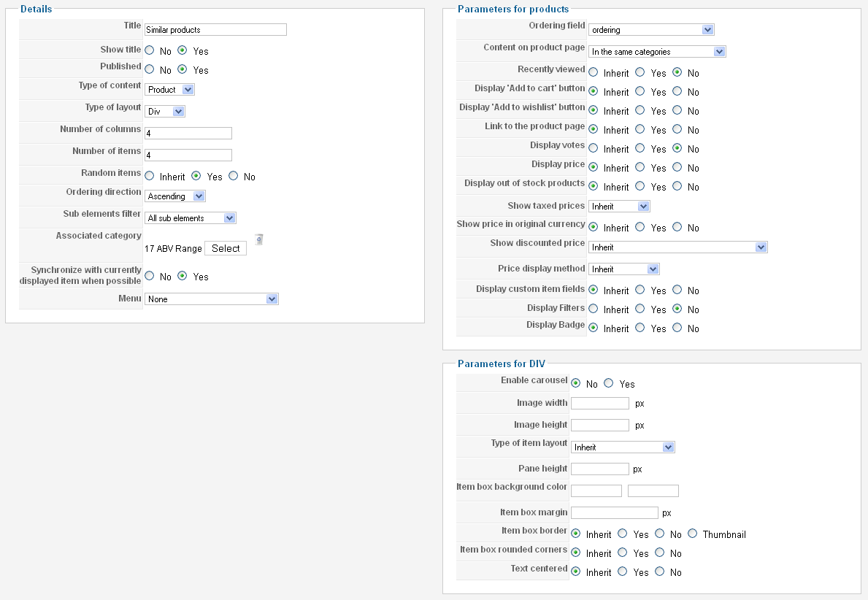Click Select button for Associated category

tap(226, 248)
